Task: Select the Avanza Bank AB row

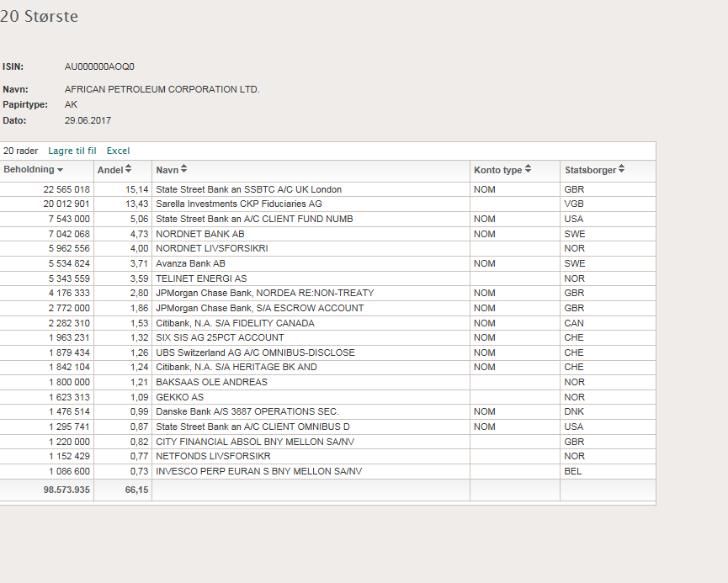Action: point(327,263)
